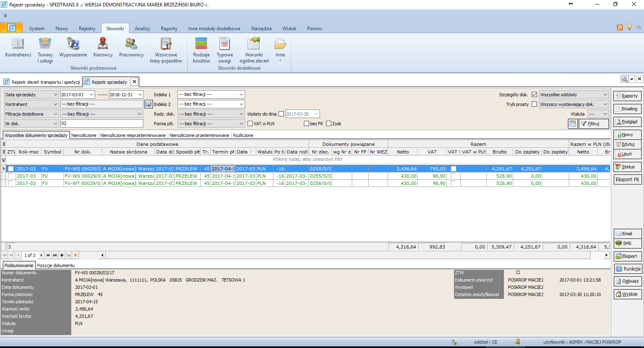Open Rodzaje kosztów dictionary
Screen dimensions: 644x348
coord(201,50)
